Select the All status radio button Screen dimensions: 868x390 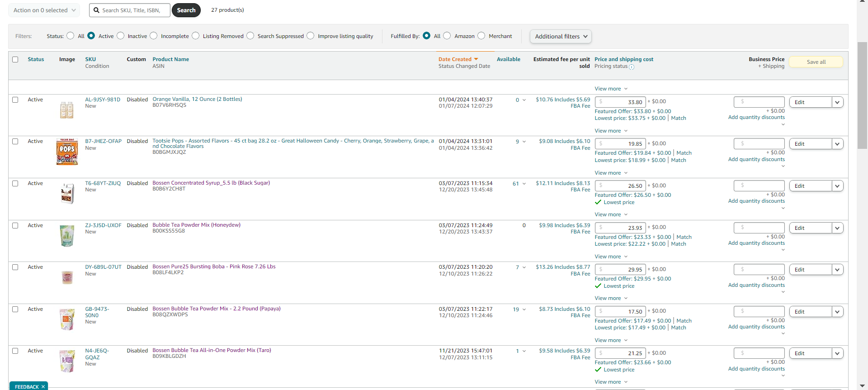[x=70, y=36]
